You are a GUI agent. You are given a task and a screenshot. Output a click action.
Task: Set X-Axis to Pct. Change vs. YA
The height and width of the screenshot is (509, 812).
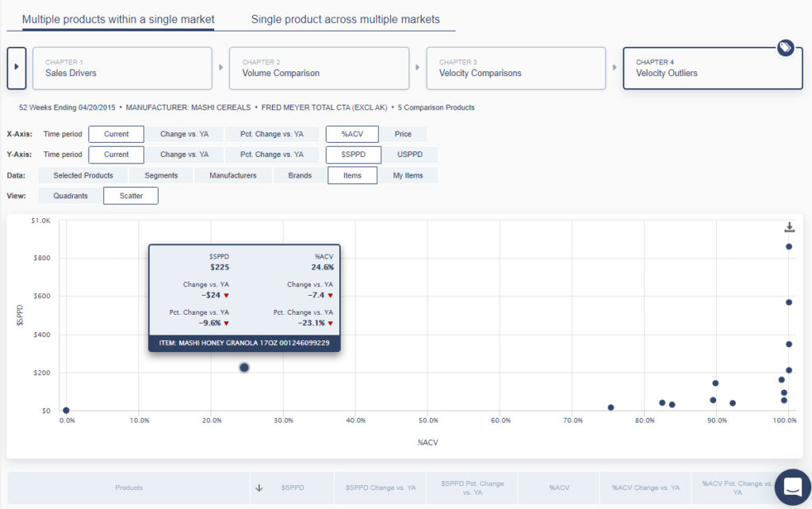[x=272, y=134]
